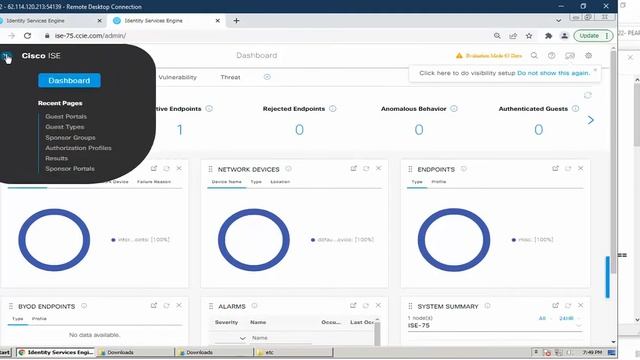Detach the Network Devices dashlet

click(x=353, y=168)
